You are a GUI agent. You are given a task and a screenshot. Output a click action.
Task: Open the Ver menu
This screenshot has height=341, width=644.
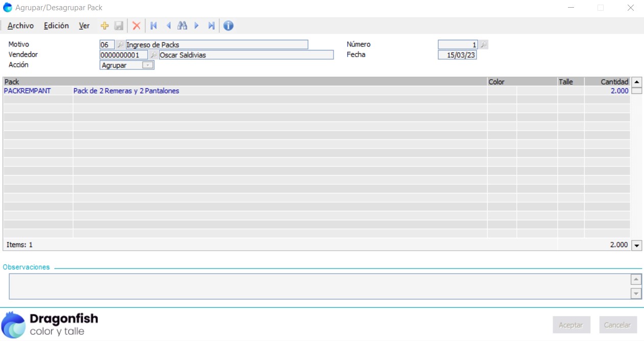84,26
